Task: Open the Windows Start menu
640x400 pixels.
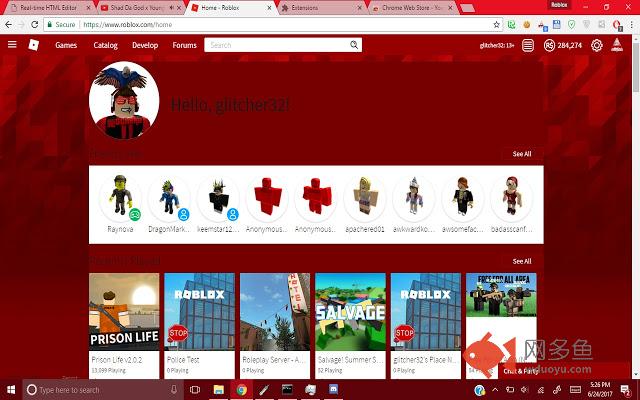Action: 11,390
